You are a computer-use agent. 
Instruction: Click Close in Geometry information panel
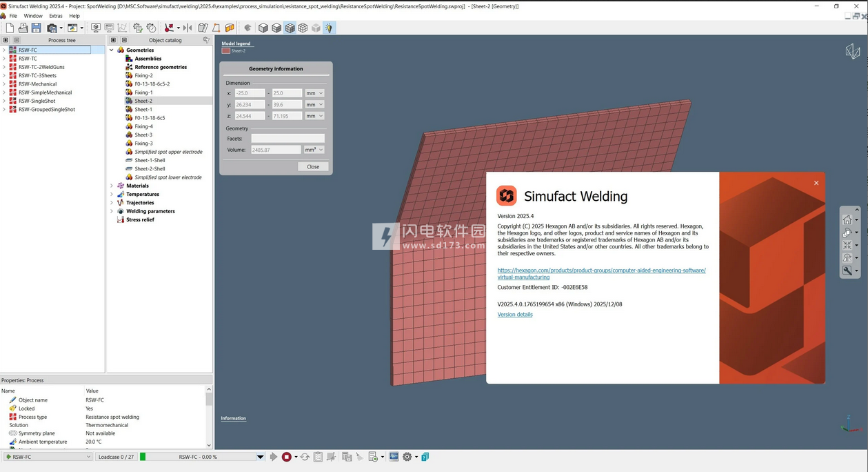[x=313, y=166]
